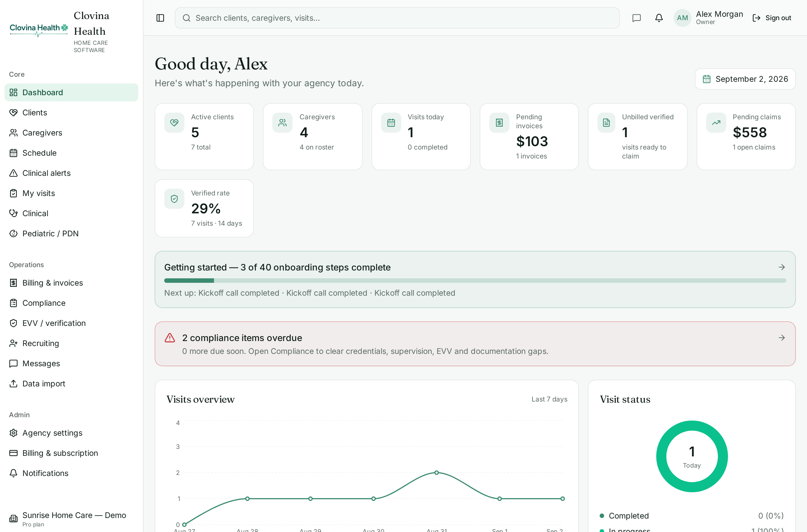The height and width of the screenshot is (532, 807).
Task: Click the Compliance clipboard icon
Action: click(13, 303)
